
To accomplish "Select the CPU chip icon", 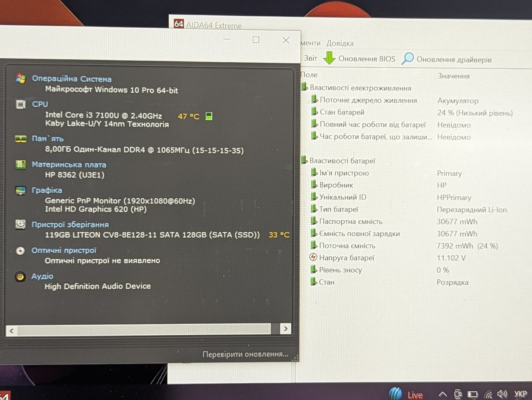I will 20,104.
